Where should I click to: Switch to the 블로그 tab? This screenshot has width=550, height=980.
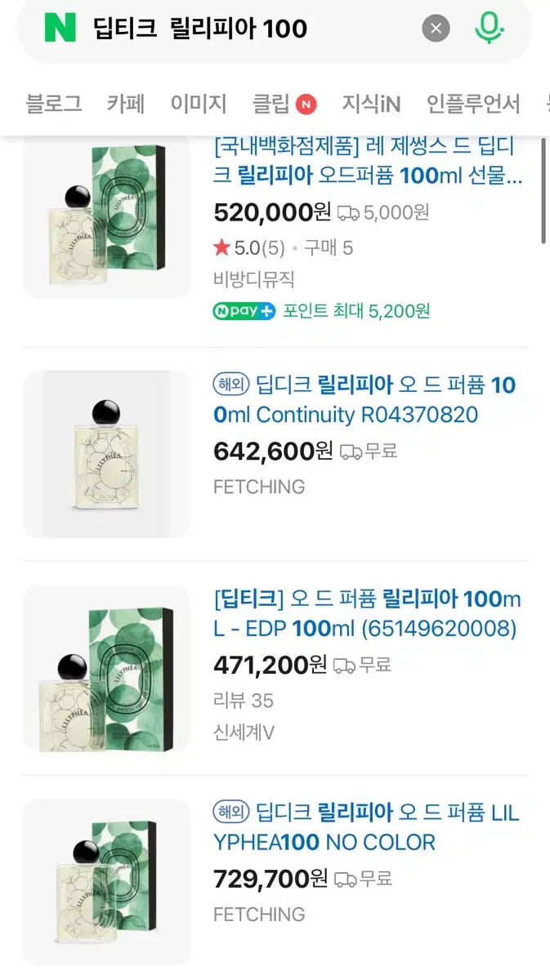coord(54,104)
